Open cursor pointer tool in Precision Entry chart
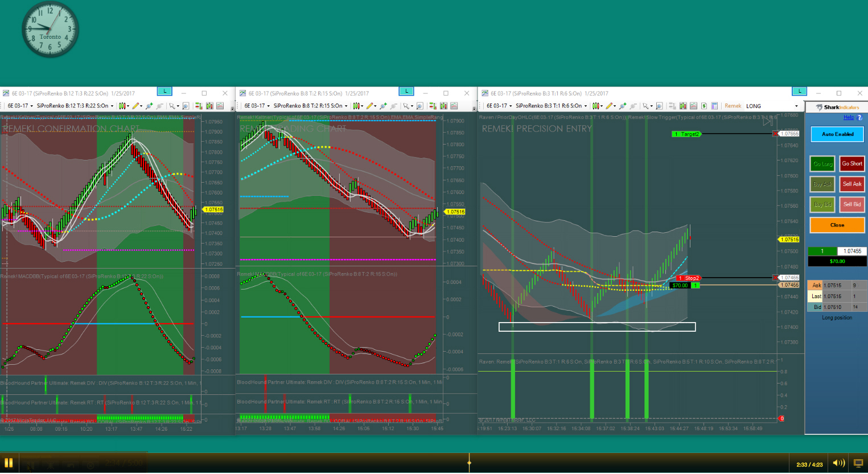 click(645, 106)
